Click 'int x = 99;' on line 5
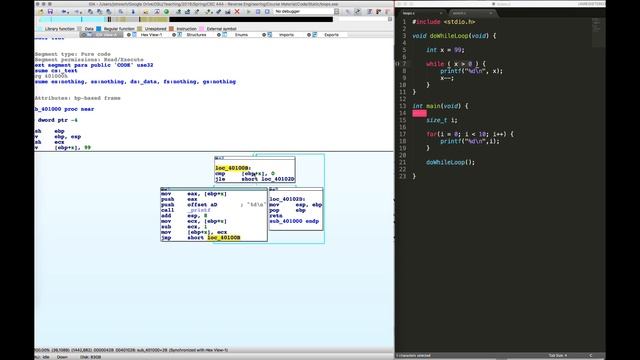640x360 pixels. click(445, 50)
